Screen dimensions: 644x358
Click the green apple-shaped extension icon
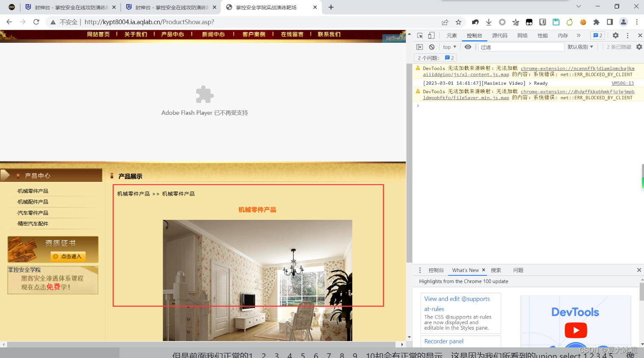click(569, 22)
